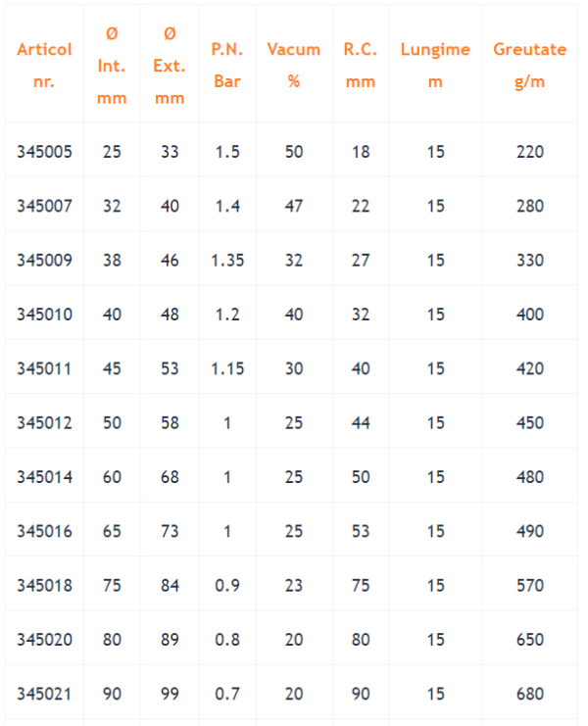Select the Ø Int. mm header
This screenshot has width=588, height=726.
112,66
